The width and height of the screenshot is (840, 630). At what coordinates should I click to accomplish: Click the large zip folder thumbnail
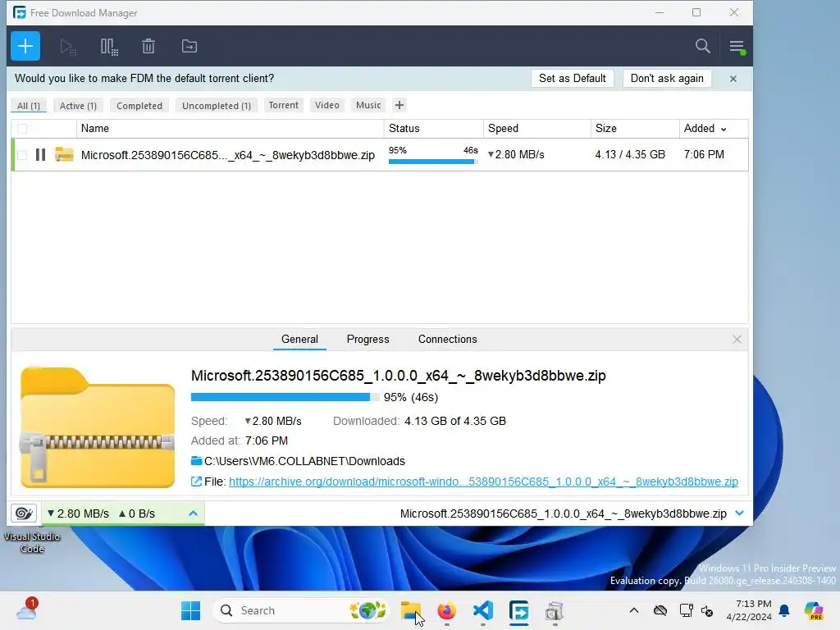97,427
